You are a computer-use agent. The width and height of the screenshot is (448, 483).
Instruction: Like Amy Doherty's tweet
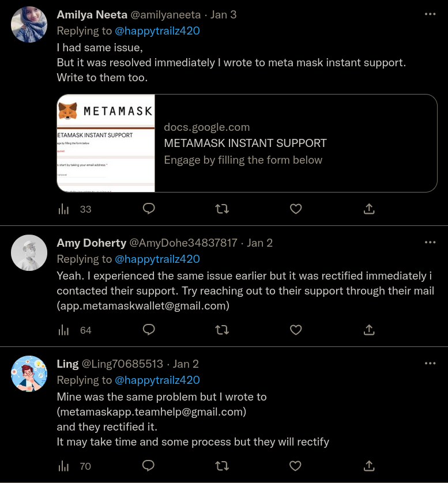[296, 330]
